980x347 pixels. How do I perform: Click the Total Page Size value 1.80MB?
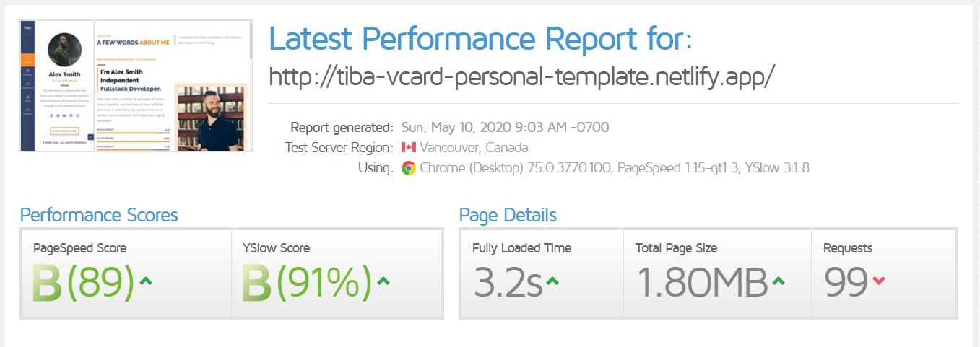click(x=701, y=284)
